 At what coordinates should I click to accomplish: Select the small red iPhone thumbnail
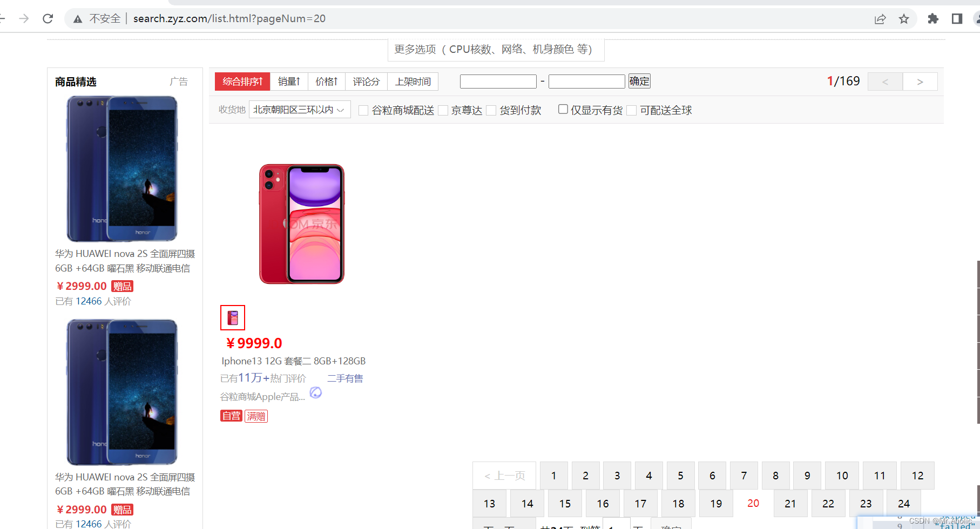(233, 317)
